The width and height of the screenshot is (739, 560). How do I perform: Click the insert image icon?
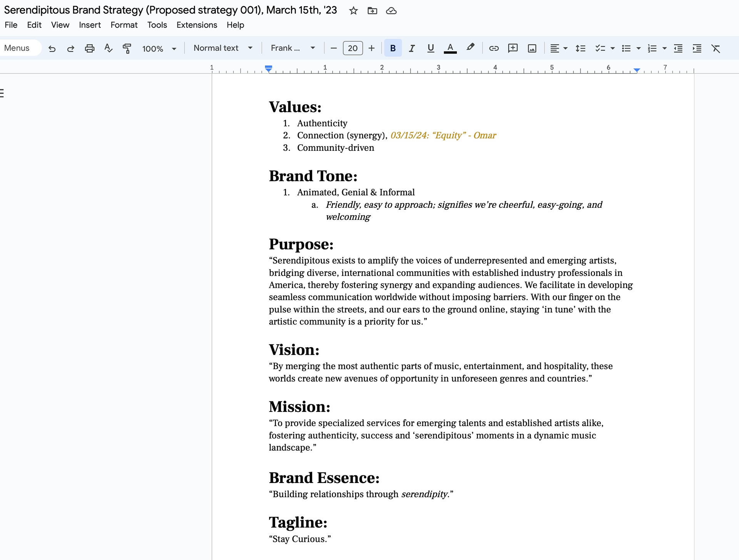[532, 48]
